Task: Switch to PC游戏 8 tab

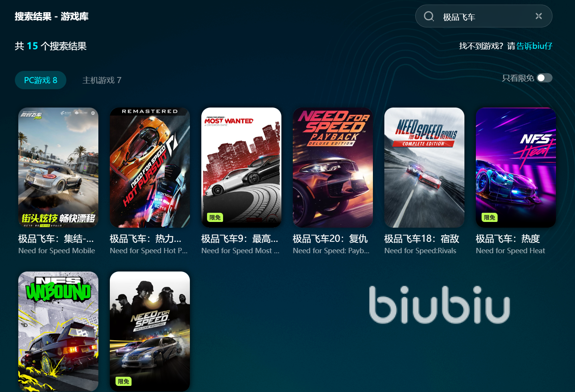Action: click(x=40, y=80)
